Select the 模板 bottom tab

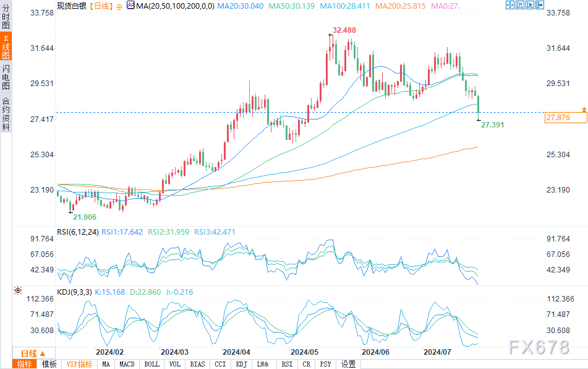(x=49, y=364)
